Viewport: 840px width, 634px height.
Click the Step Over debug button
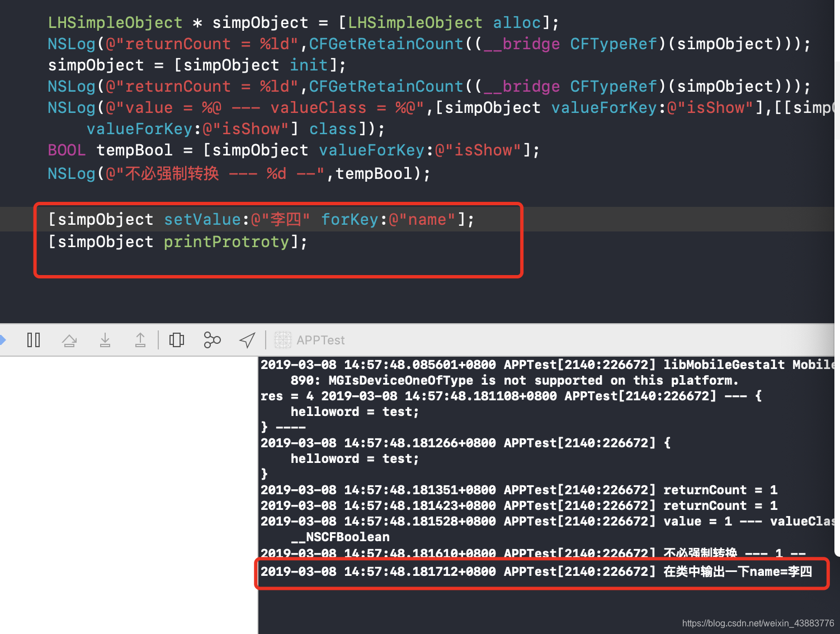(69, 340)
